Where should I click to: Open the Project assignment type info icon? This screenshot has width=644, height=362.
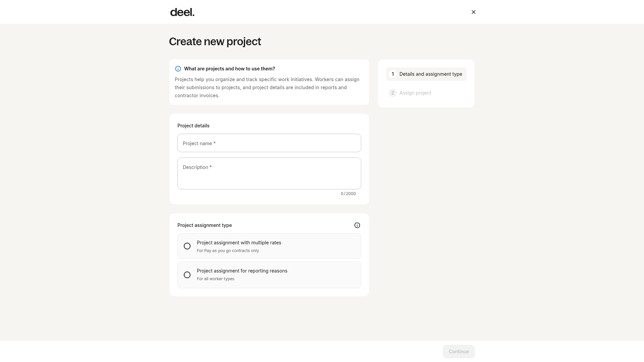357,225
